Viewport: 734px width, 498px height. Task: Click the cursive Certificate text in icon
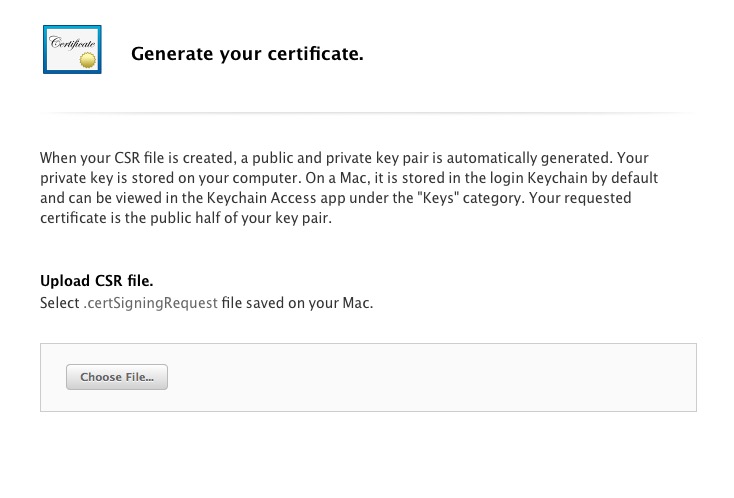pyautogui.click(x=72, y=43)
